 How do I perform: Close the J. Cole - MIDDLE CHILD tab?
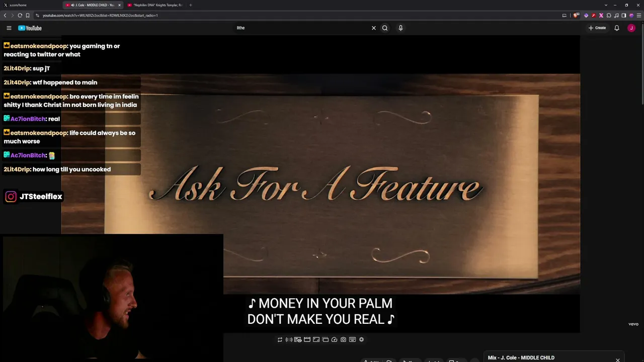119,5
